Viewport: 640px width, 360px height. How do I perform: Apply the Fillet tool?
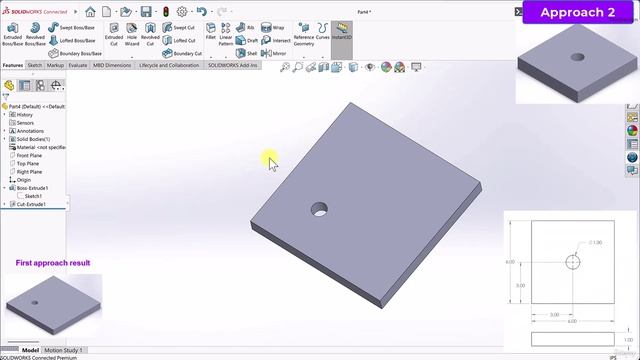[x=211, y=31]
